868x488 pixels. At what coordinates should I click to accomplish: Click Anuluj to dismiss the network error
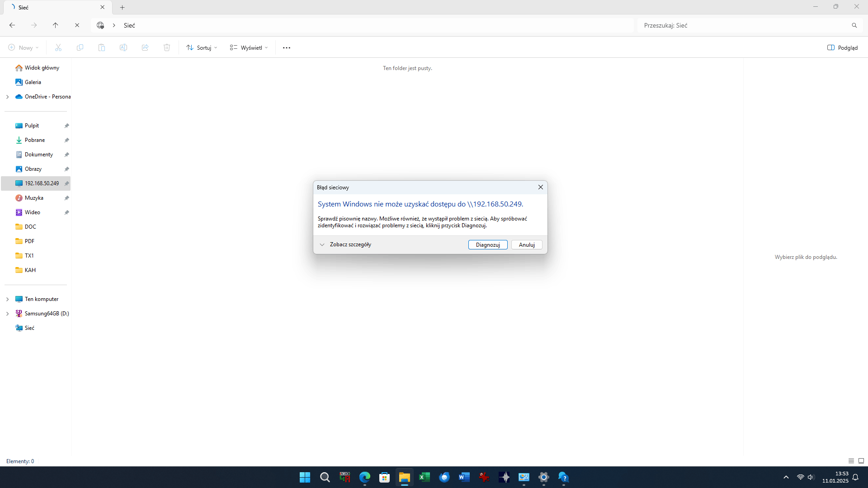[x=526, y=244]
